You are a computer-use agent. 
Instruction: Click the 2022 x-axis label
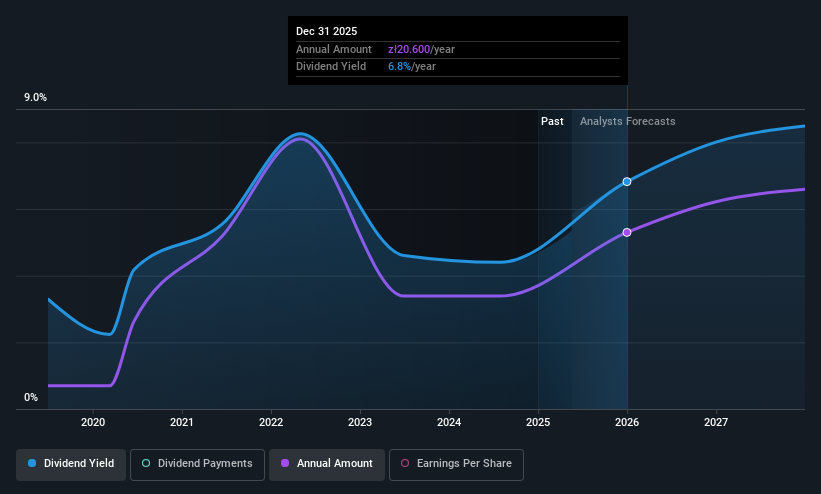click(x=271, y=422)
